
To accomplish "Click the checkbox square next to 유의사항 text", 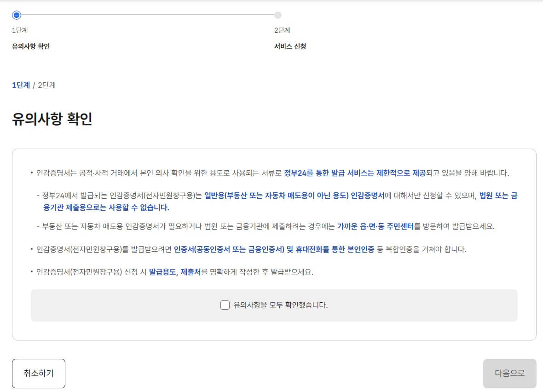I will [x=225, y=305].
